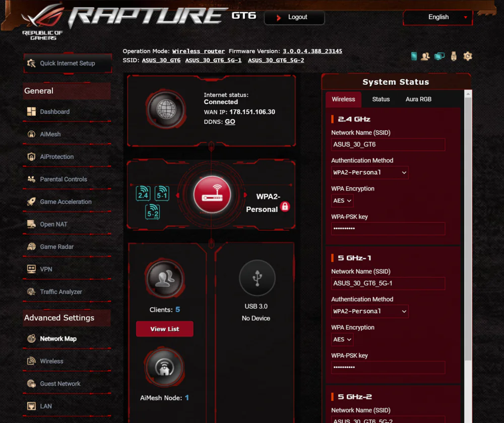Click the scrollbar up arrow

[468, 94]
